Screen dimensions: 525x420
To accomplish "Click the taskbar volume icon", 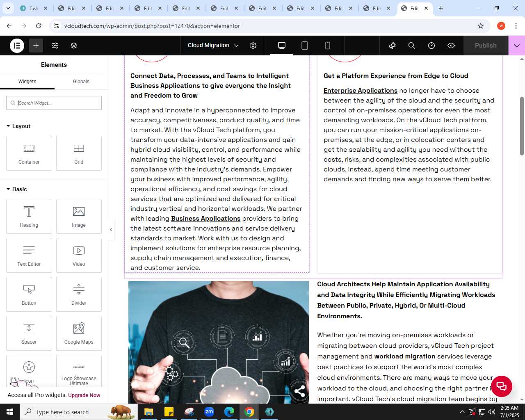I will (492, 412).
